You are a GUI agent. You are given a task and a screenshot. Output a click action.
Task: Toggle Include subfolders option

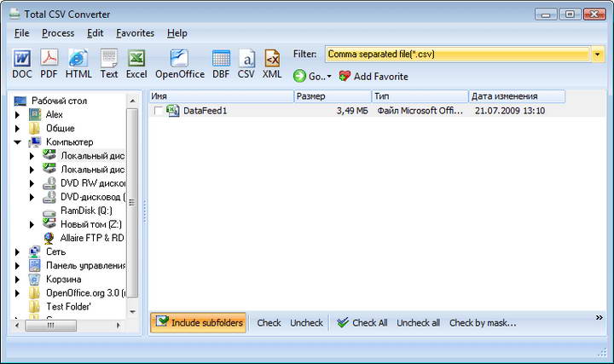199,322
